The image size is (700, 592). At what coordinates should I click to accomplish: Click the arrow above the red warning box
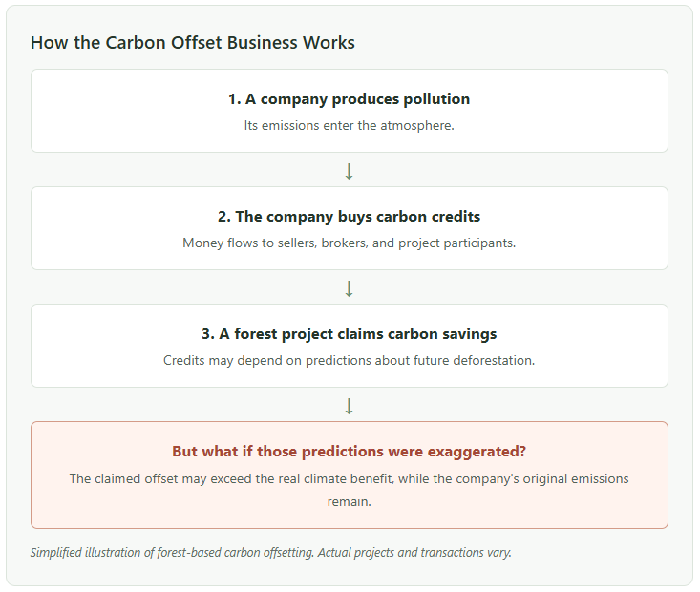(350, 406)
